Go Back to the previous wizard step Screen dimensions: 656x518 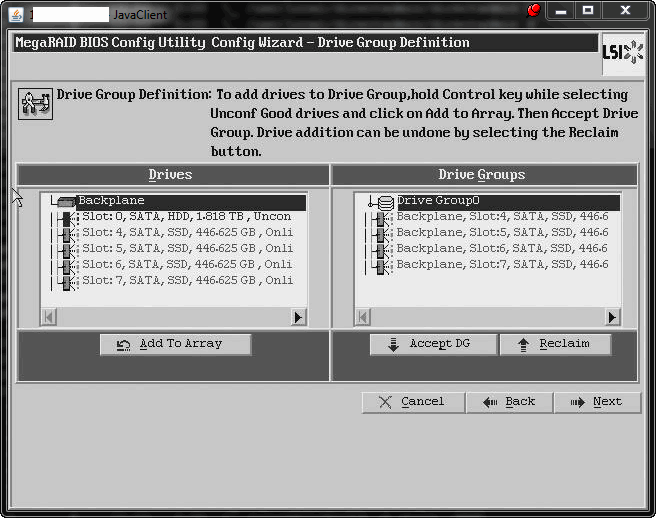point(510,402)
